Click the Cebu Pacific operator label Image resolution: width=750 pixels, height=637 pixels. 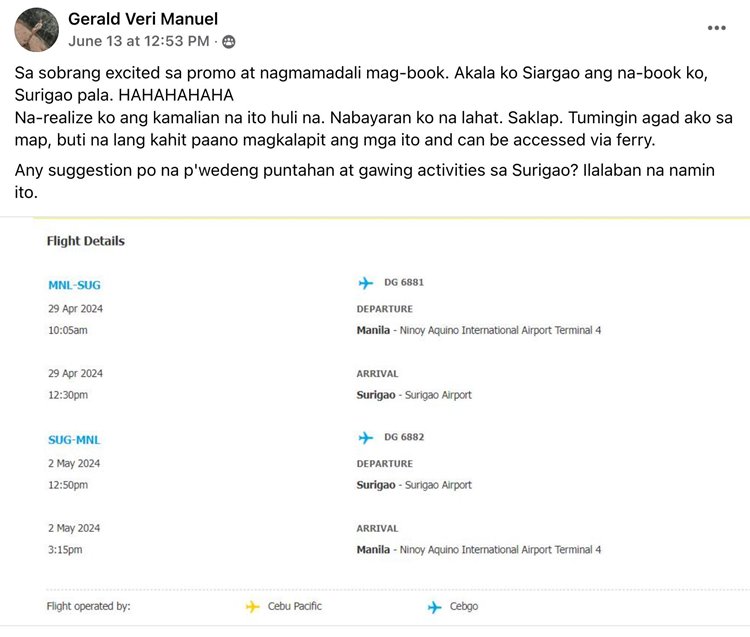(295, 606)
